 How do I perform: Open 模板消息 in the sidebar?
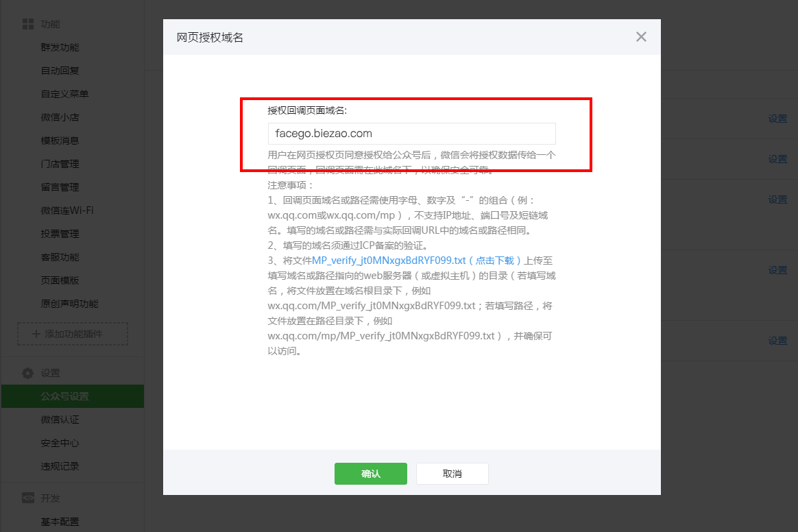tap(60, 141)
